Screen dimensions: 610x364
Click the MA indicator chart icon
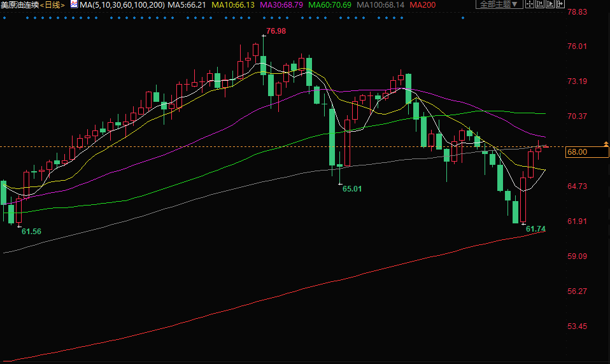pyautogui.click(x=73, y=4)
